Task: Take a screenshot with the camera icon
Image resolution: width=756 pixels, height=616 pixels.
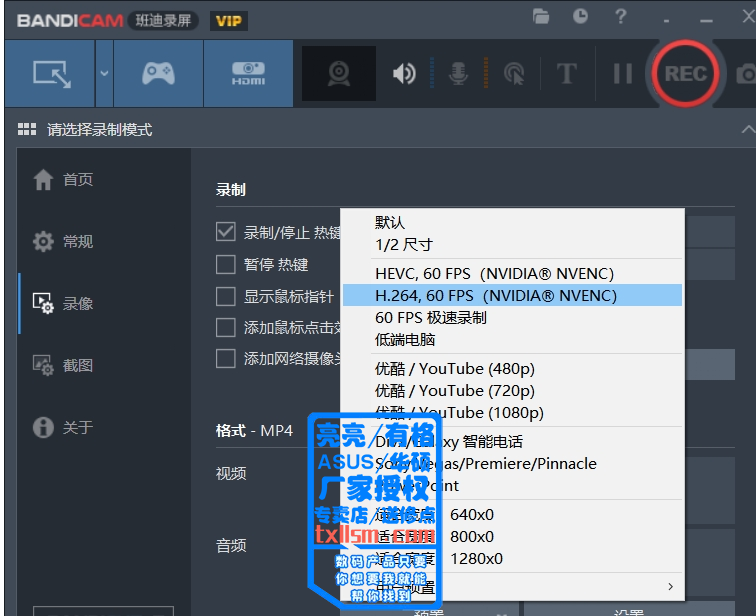Action: [x=746, y=74]
